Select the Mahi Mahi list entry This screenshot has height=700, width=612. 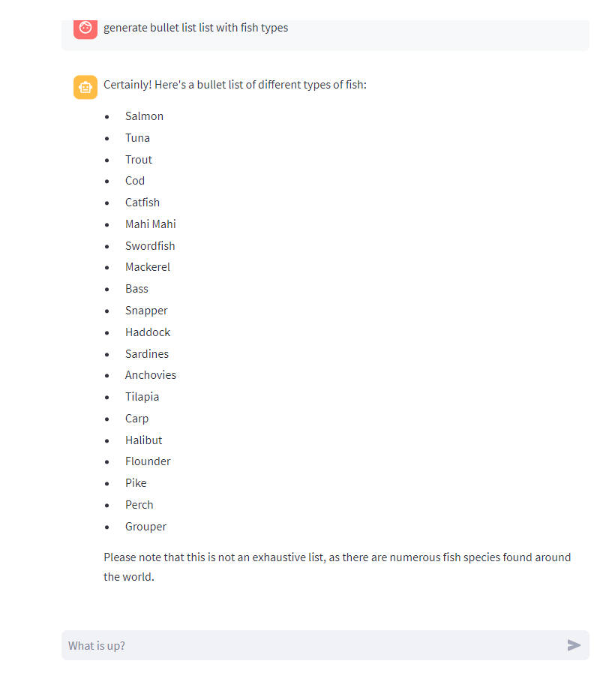tap(150, 224)
